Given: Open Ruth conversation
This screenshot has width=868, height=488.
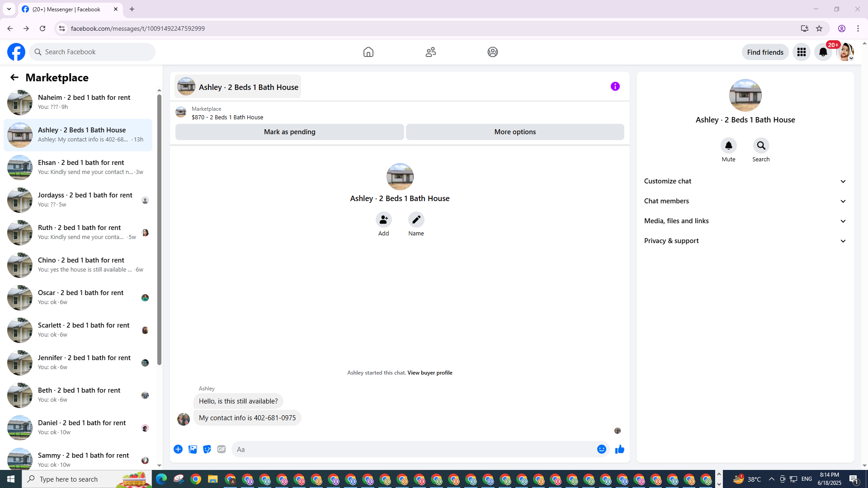Looking at the screenshot, I should point(78,232).
